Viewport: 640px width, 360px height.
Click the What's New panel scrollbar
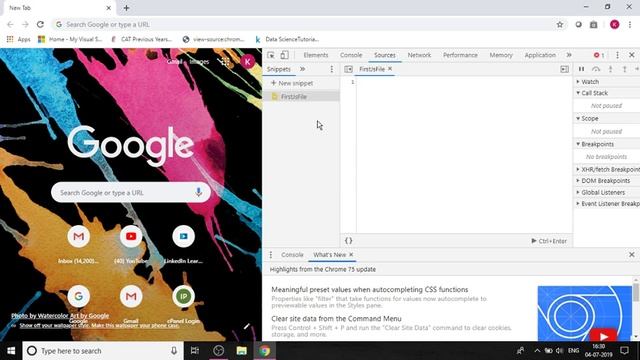click(636, 292)
